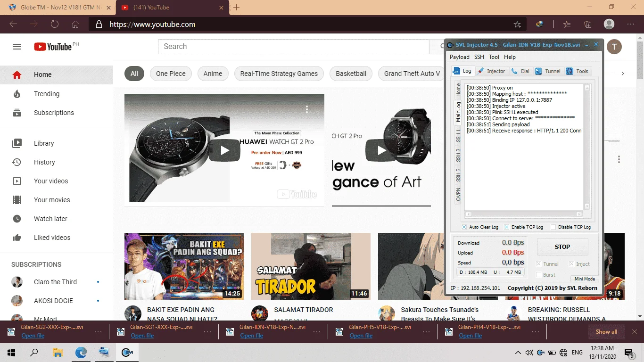
Task: Switch injector to Mini Mode
Action: [585, 279]
